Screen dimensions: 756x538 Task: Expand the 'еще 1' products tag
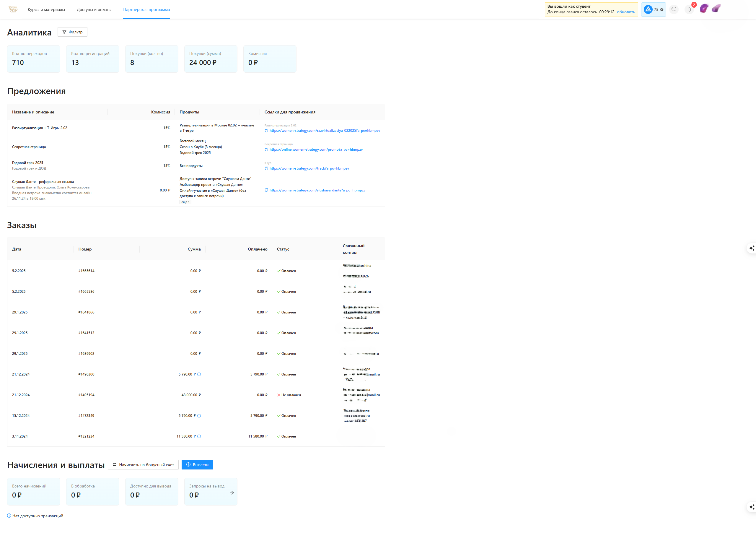point(185,202)
